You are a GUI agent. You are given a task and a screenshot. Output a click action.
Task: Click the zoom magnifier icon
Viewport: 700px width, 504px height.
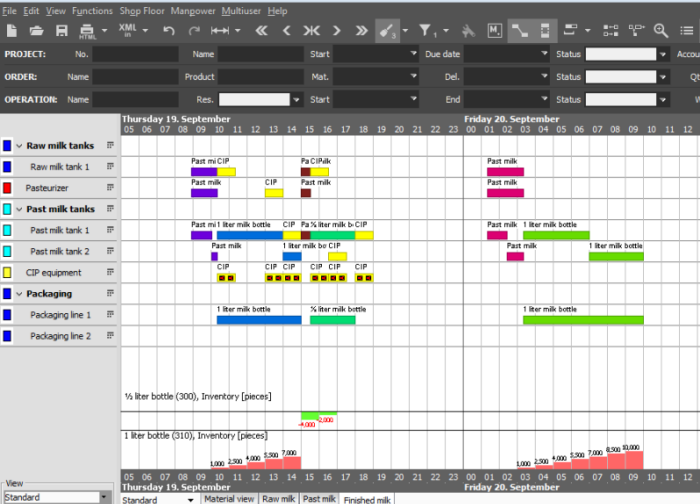click(661, 31)
